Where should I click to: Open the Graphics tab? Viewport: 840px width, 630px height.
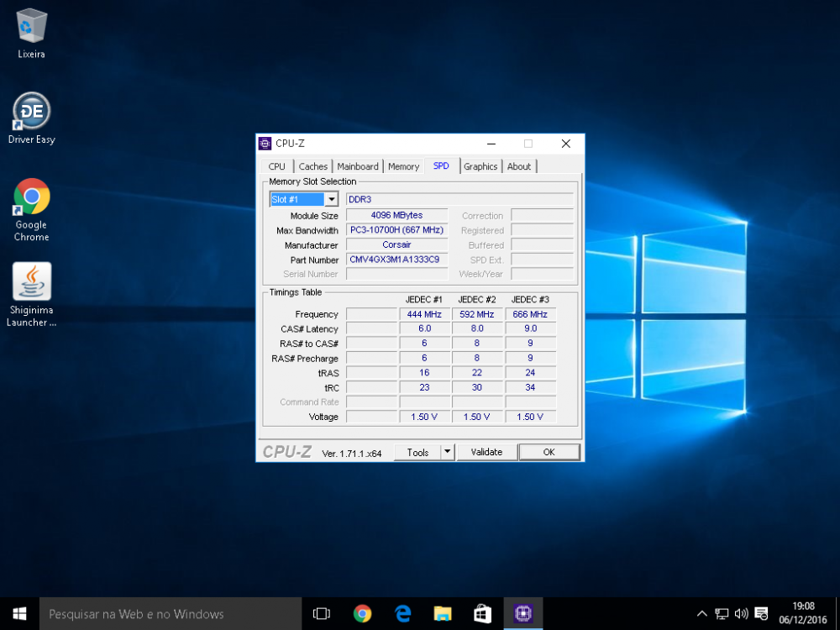point(480,166)
